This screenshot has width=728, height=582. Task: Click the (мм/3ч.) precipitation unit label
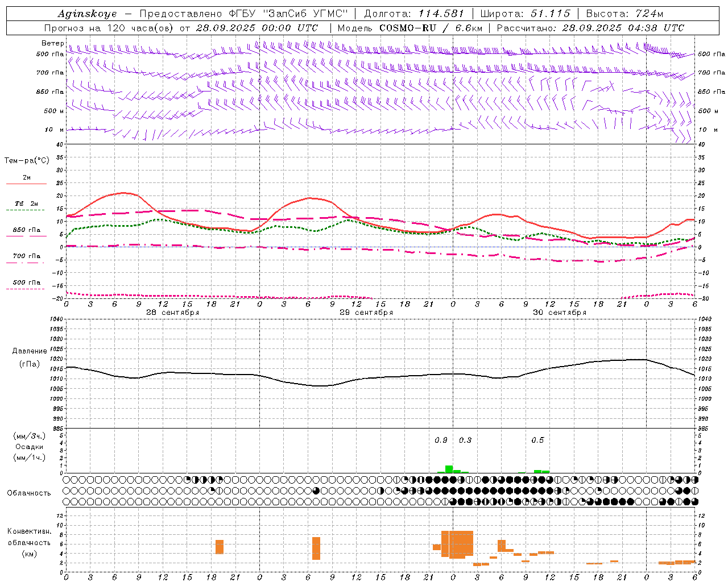coord(30,436)
